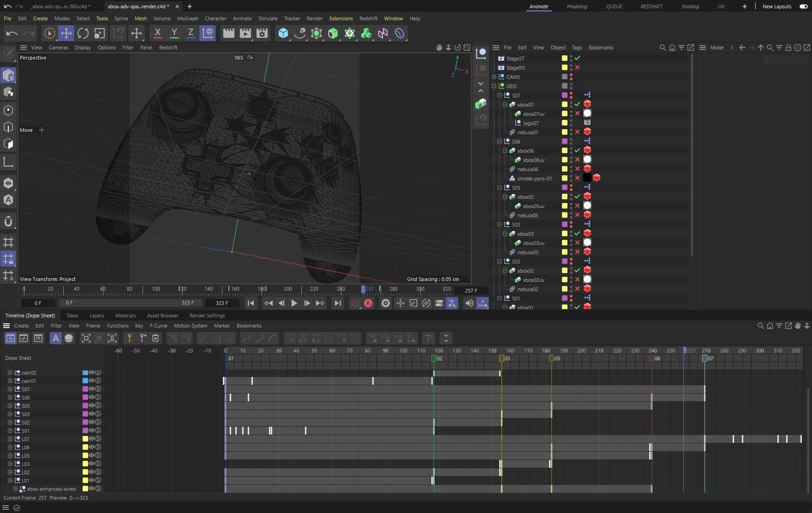Image resolution: width=812 pixels, height=513 pixels.
Task: Go to end of animation
Action: 338,303
